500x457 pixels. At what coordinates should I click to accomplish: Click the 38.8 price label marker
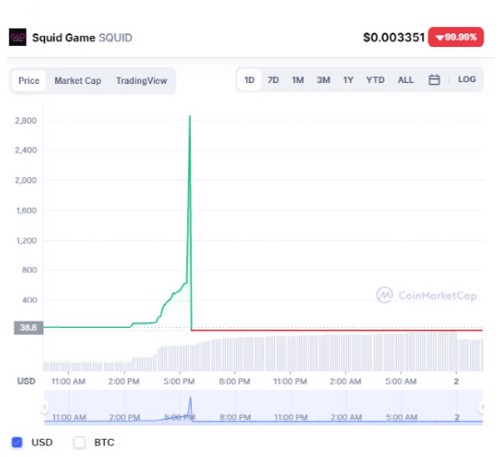(x=28, y=328)
